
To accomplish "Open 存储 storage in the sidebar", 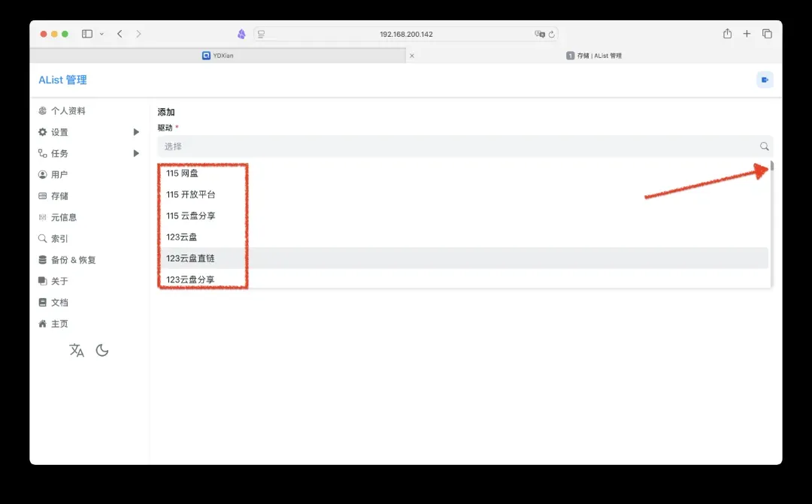I will point(59,196).
